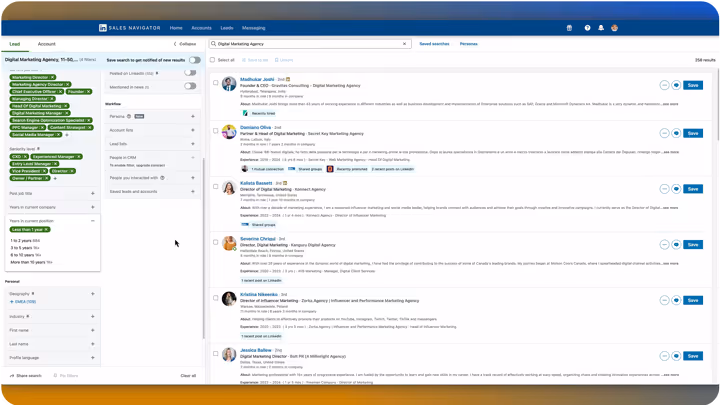Remove the Less than 1 year chip
This screenshot has height=405, width=720.
click(x=46, y=230)
